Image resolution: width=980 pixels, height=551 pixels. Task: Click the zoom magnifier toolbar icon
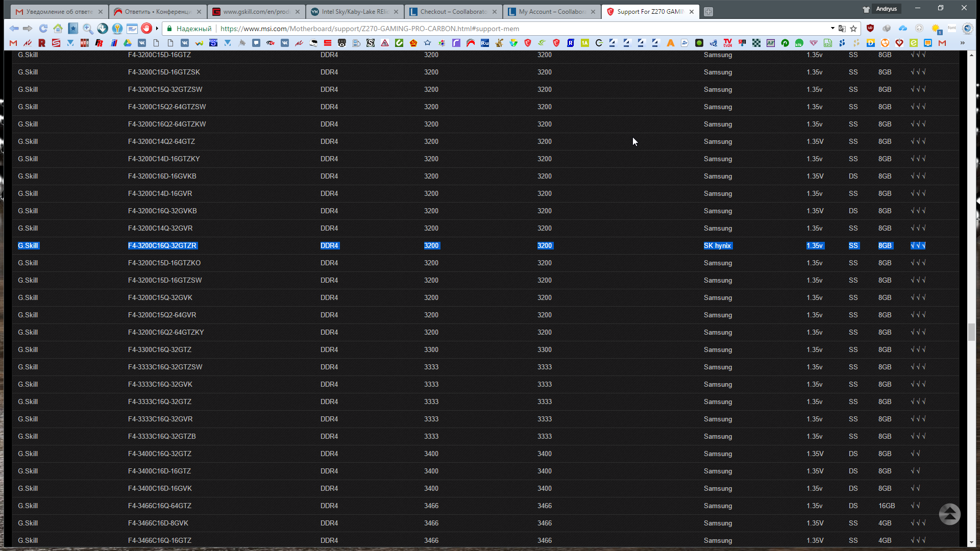point(88,29)
